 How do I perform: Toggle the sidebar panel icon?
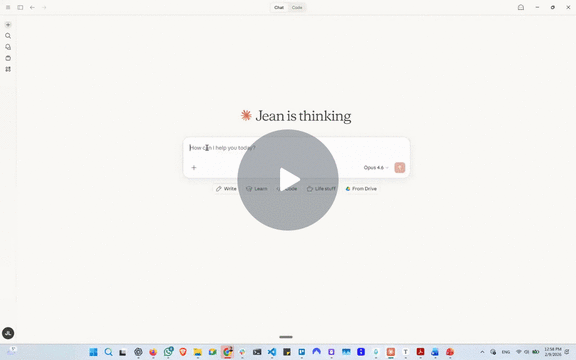[x=20, y=7]
